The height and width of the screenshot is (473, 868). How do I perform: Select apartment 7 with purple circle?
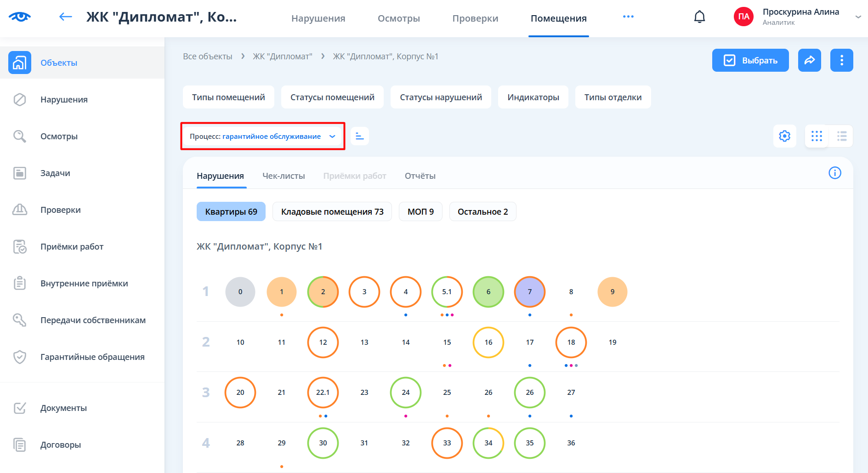coord(529,292)
